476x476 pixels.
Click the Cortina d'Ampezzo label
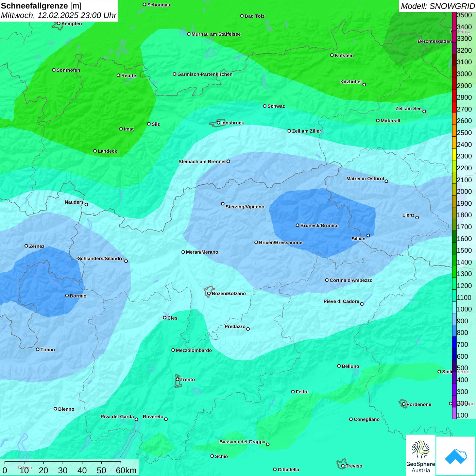point(351,280)
